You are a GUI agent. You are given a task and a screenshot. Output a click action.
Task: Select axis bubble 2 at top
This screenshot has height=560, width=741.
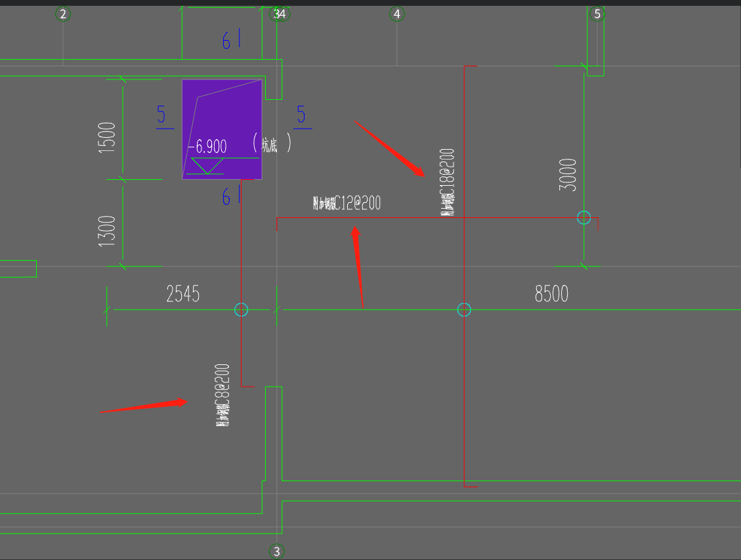[63, 14]
